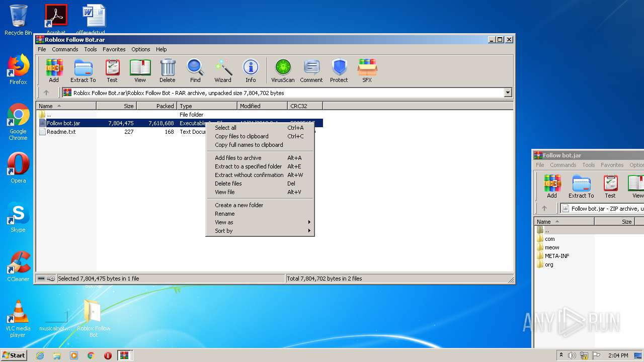Click the Internet Explorer taskbar icon
Image resolution: width=644 pixels, height=362 pixels.
tap(40, 355)
